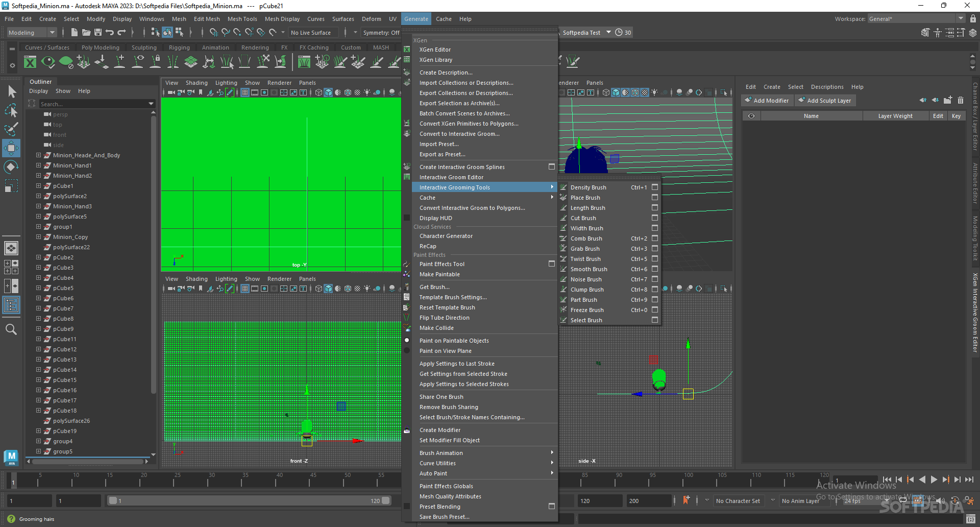Click the Symmetry: Off field
Image resolution: width=980 pixels, height=527 pixels.
click(381, 33)
